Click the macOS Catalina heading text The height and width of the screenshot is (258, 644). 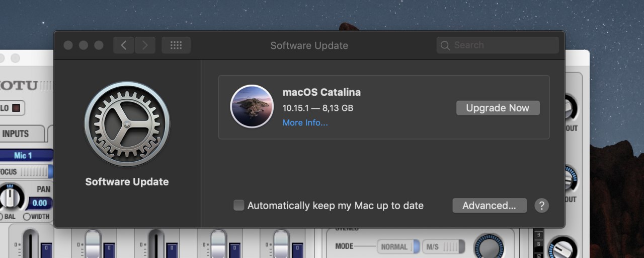coord(321,92)
